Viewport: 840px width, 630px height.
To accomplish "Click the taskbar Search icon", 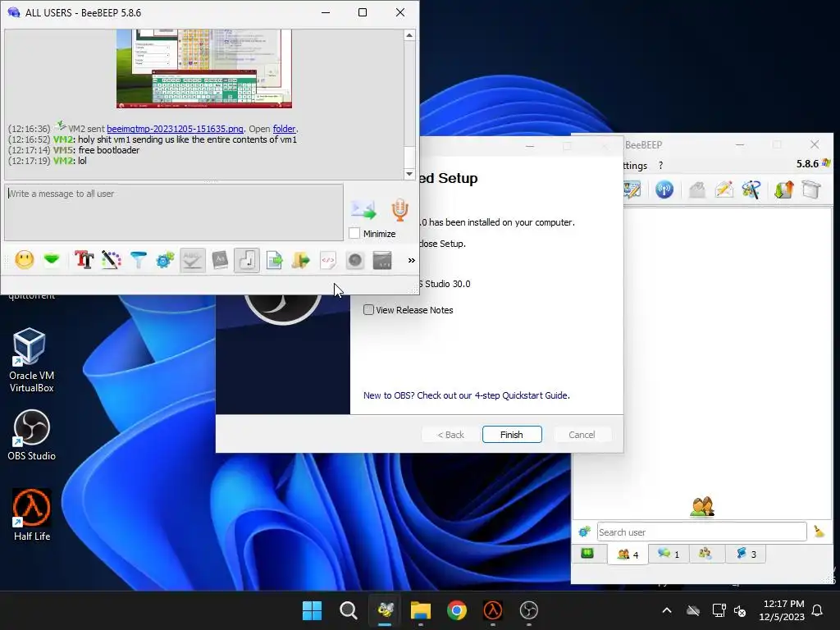I will tap(348, 610).
